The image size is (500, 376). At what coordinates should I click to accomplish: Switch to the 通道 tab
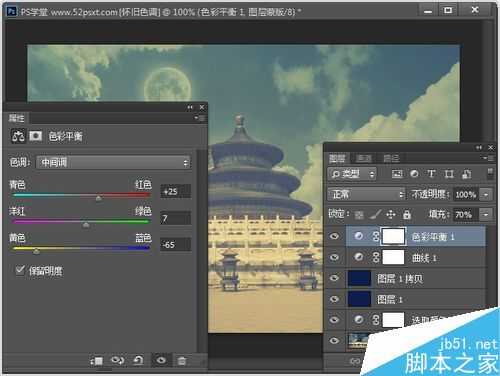[x=364, y=158]
